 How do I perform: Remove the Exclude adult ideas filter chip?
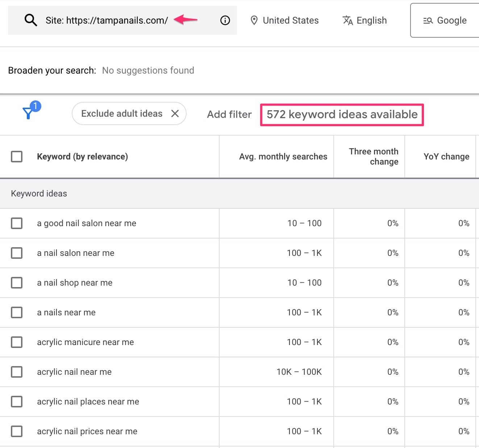pyautogui.click(x=175, y=113)
